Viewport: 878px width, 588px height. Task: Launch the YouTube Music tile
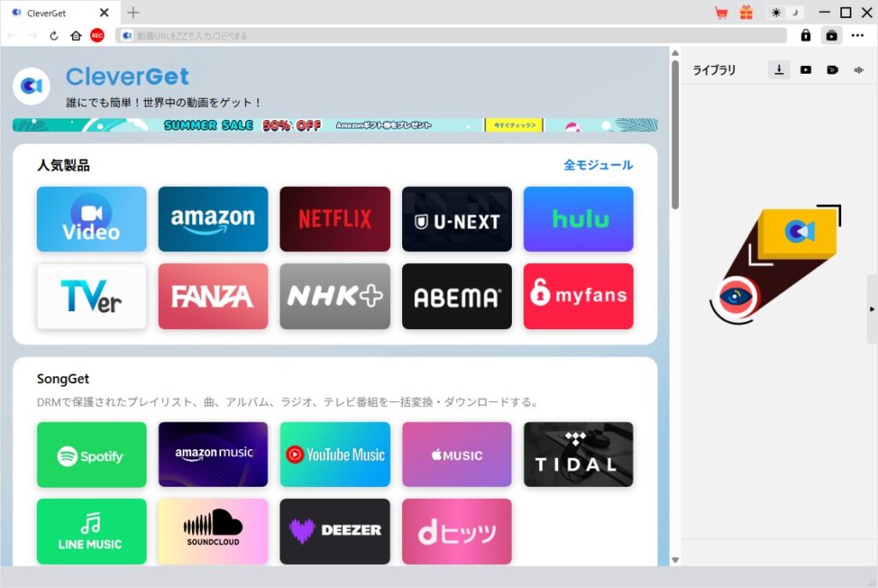tap(335, 454)
